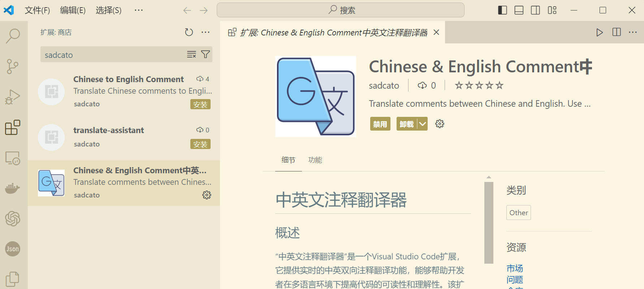
Task: Click the star rating of the extension
Action: pos(479,85)
